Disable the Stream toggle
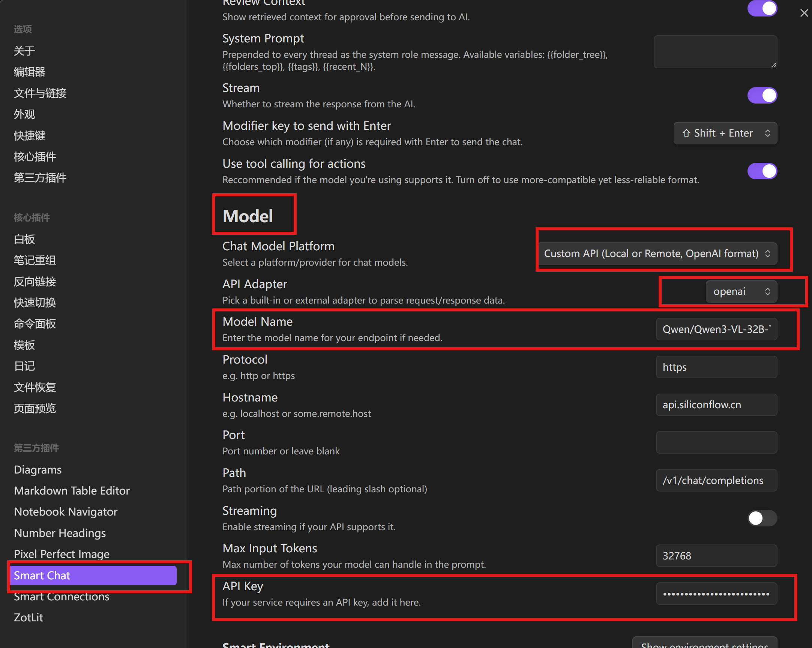The image size is (812, 648). [761, 95]
